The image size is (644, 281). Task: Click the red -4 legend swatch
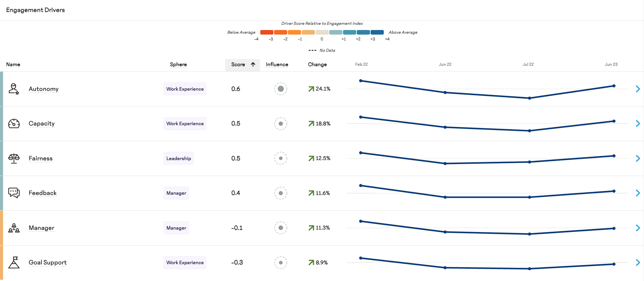267,32
